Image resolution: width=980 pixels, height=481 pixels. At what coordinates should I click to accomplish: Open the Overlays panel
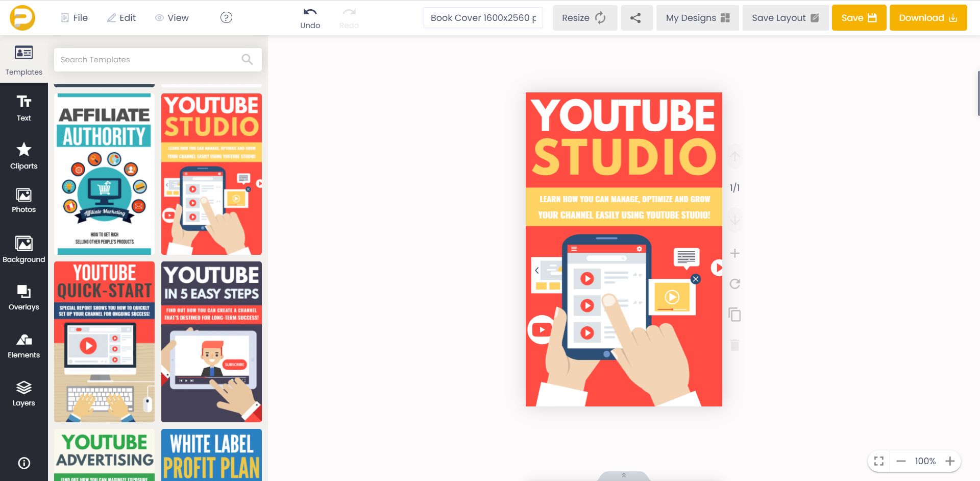click(23, 296)
